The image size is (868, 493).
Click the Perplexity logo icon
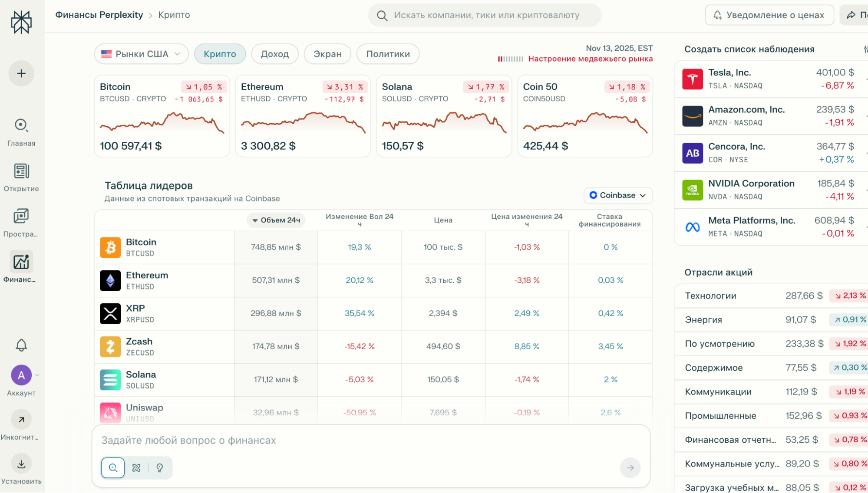[x=21, y=22]
